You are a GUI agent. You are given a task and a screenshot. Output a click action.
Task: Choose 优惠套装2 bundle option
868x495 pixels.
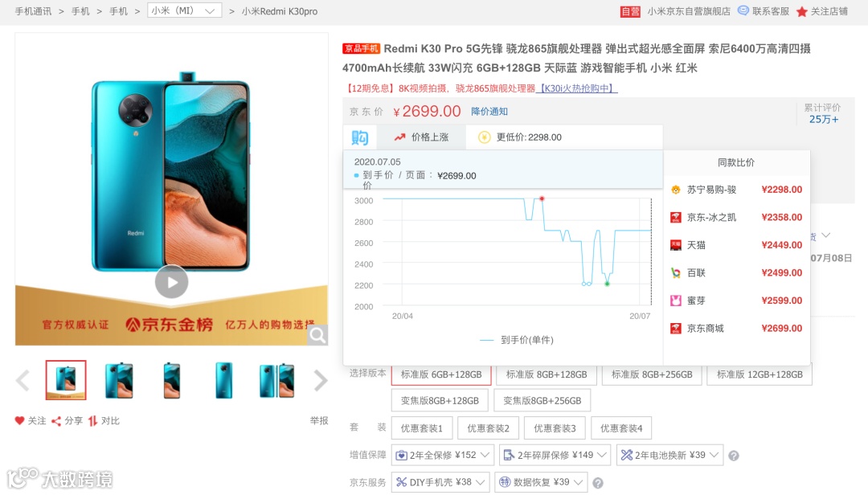488,428
